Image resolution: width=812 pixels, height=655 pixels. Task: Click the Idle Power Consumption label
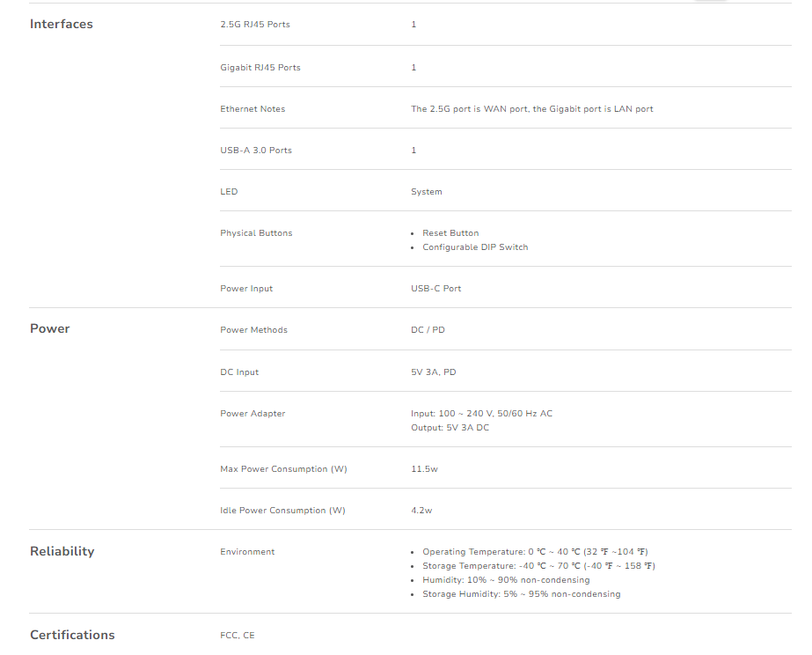coord(282,511)
